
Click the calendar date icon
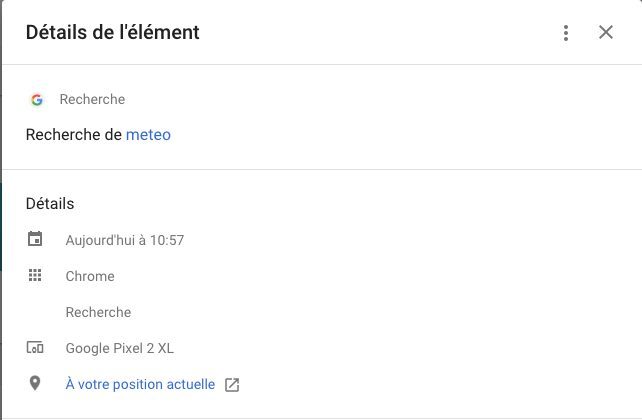tap(35, 239)
